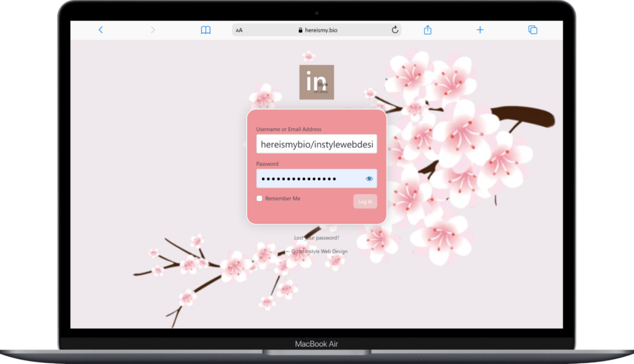634x364 pixels.
Task: Click the greyed-out forward arrow
Action: (153, 30)
